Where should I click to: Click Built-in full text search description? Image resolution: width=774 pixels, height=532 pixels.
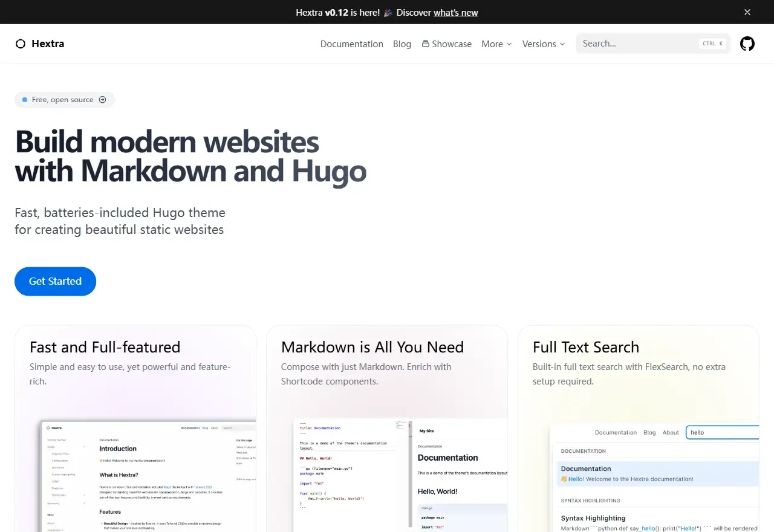click(x=629, y=374)
